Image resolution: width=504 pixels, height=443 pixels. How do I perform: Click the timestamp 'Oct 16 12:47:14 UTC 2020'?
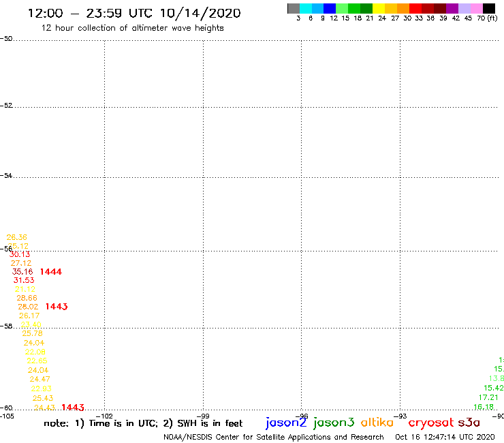(445, 437)
